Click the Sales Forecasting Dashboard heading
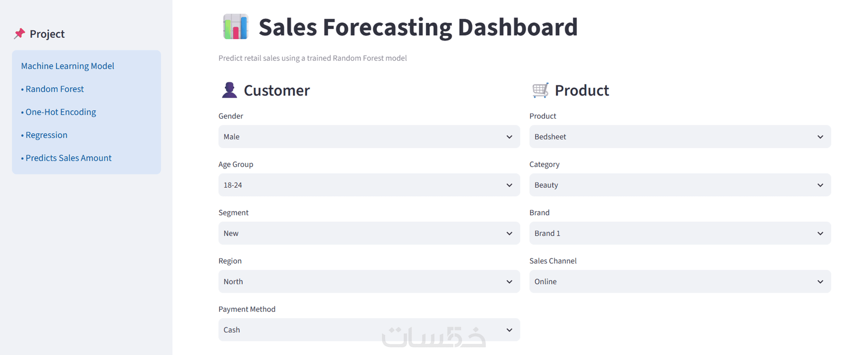Screen dimensions: 868x355 click(418, 27)
